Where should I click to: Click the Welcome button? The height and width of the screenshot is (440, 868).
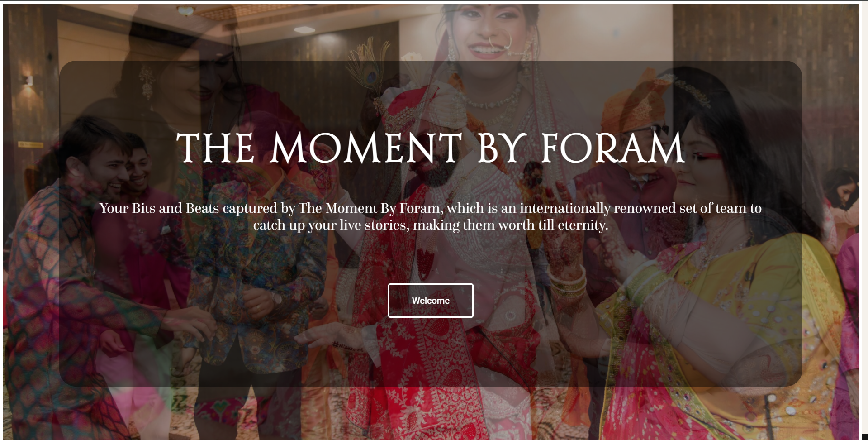pos(431,301)
